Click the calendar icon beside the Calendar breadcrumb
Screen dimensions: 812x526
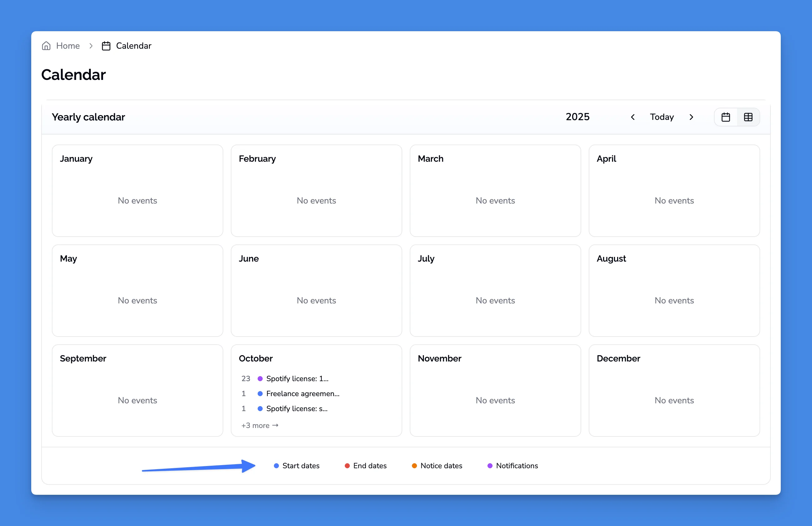click(106, 45)
